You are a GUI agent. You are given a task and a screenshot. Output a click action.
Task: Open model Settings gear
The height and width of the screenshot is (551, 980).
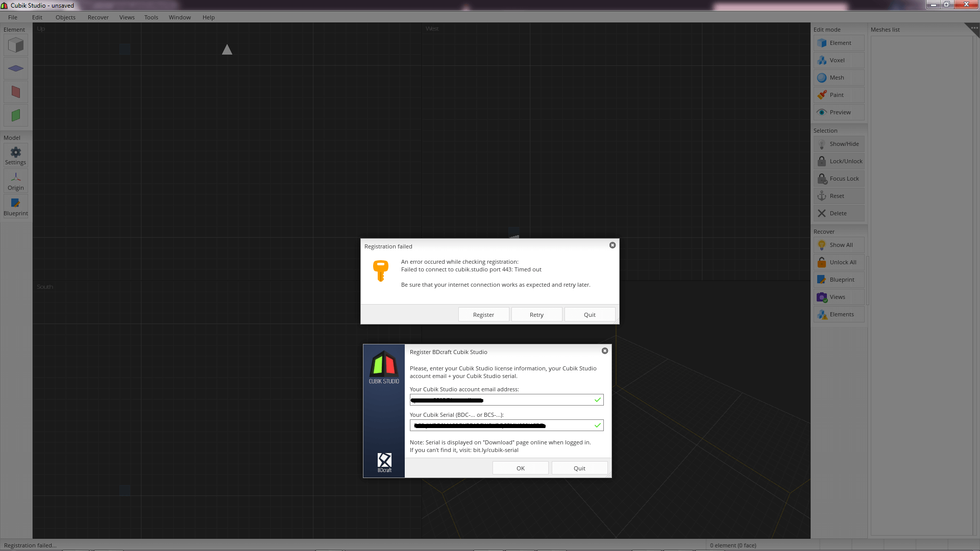coord(16,156)
